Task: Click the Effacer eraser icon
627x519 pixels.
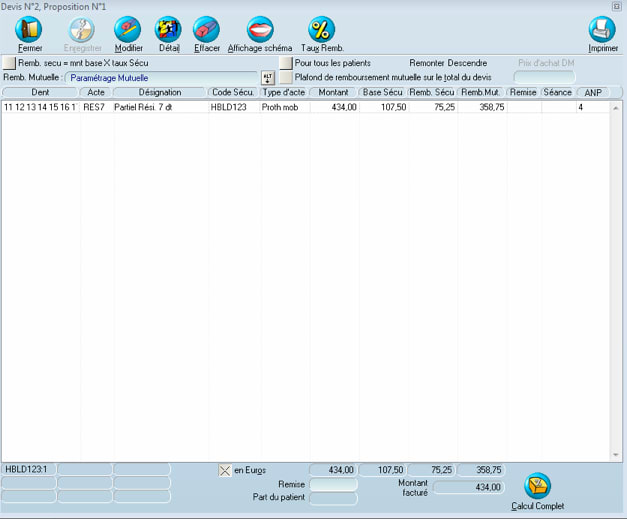Action: tap(206, 30)
